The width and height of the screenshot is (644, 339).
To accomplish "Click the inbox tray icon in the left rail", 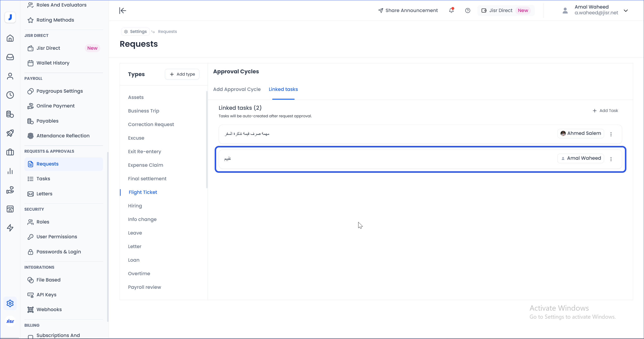I will pos(10,57).
